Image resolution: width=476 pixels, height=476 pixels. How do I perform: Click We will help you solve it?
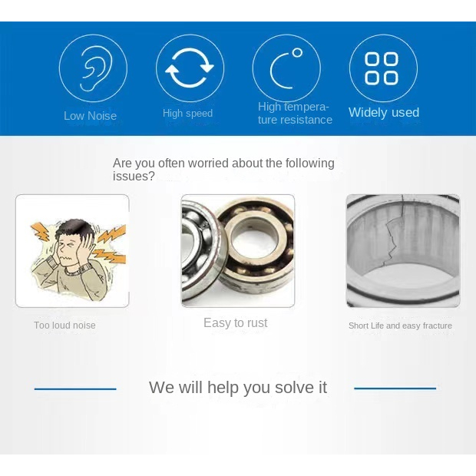tap(238, 388)
